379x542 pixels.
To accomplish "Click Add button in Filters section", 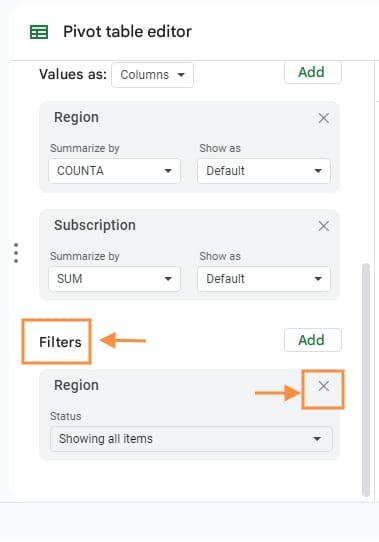I will click(313, 340).
